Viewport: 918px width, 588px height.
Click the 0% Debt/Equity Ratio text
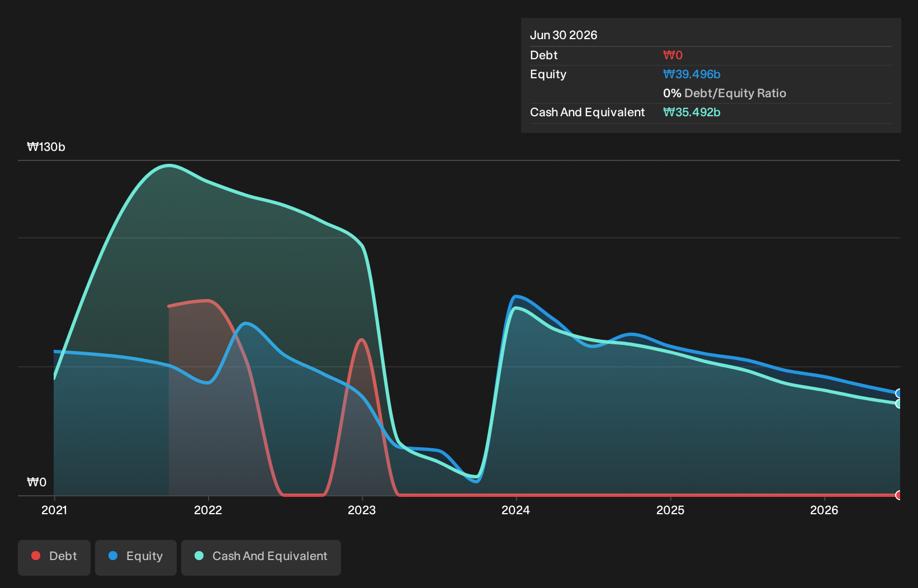point(725,93)
